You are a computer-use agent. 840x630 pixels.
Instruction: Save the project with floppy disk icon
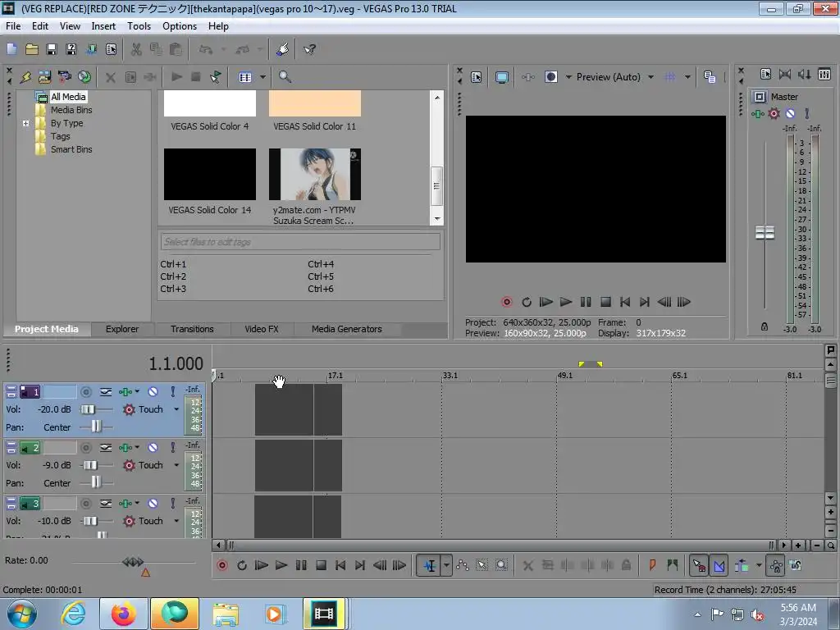coord(52,50)
